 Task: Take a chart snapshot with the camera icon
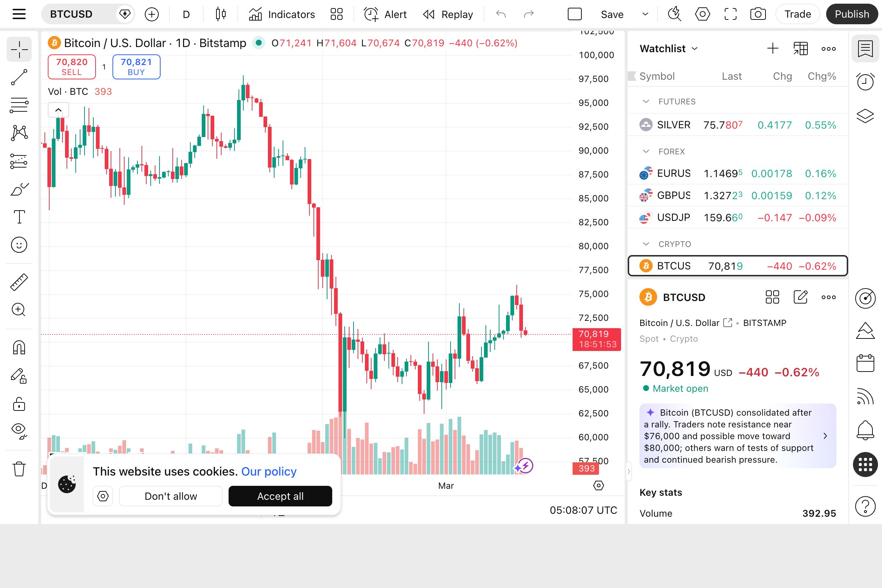coord(757,14)
